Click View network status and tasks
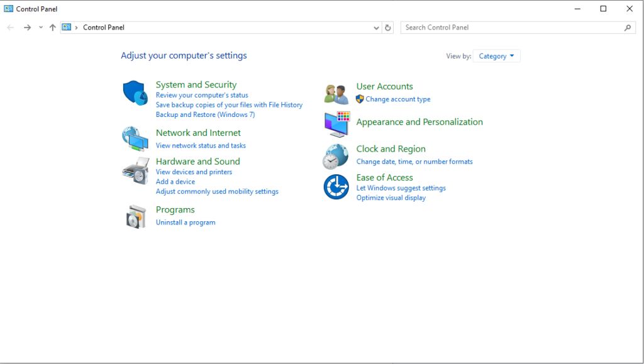Image resolution: width=644 pixels, height=364 pixels. [200, 145]
